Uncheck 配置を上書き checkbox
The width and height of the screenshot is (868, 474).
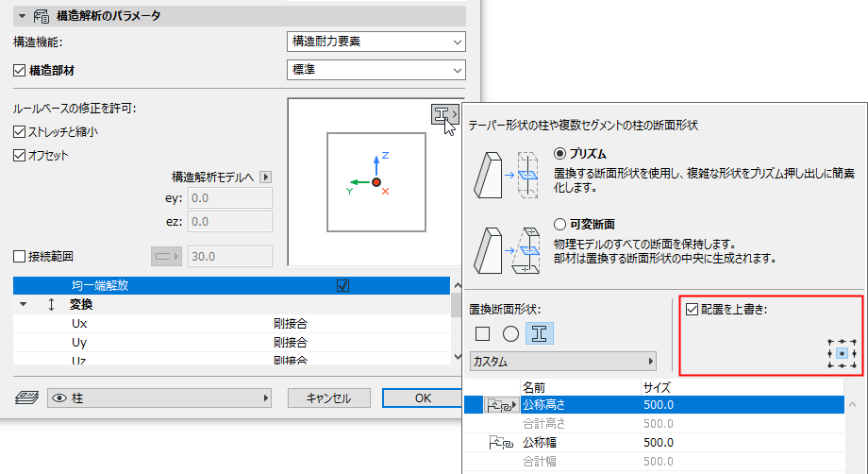(x=692, y=309)
